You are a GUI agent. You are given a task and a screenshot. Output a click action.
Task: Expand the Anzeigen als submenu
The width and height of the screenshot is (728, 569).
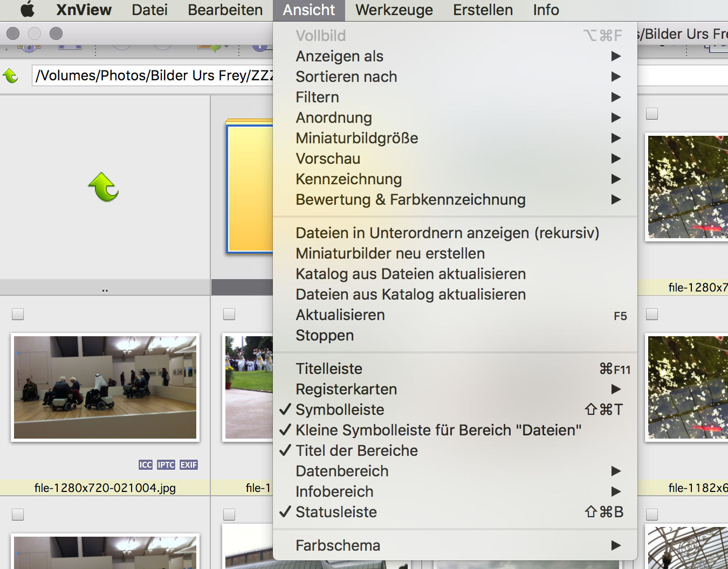455,56
